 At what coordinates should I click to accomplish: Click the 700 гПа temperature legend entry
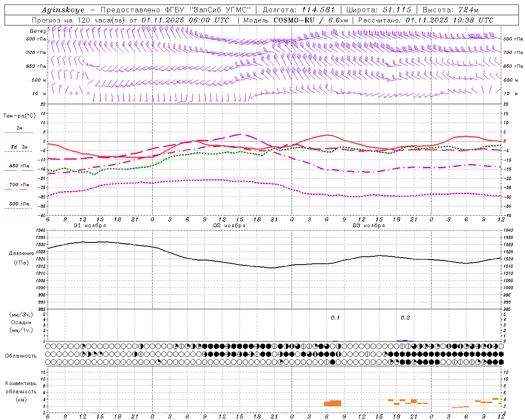pyautogui.click(x=19, y=185)
